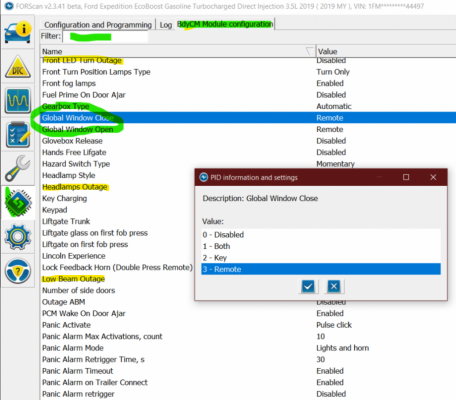Choose value 0 - Disabled
This screenshot has height=400, width=456.
pos(321,235)
